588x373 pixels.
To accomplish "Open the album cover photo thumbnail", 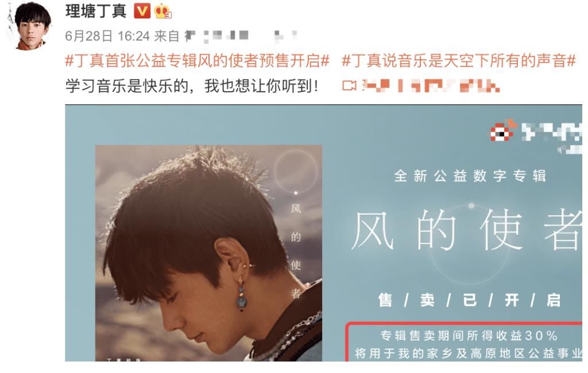I will [x=208, y=253].
